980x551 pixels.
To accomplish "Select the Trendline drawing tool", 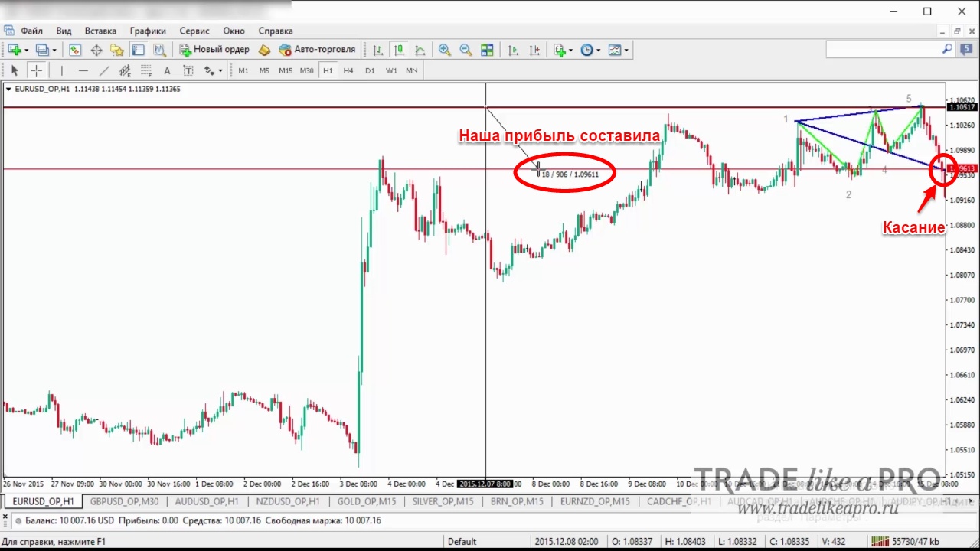I will [104, 70].
